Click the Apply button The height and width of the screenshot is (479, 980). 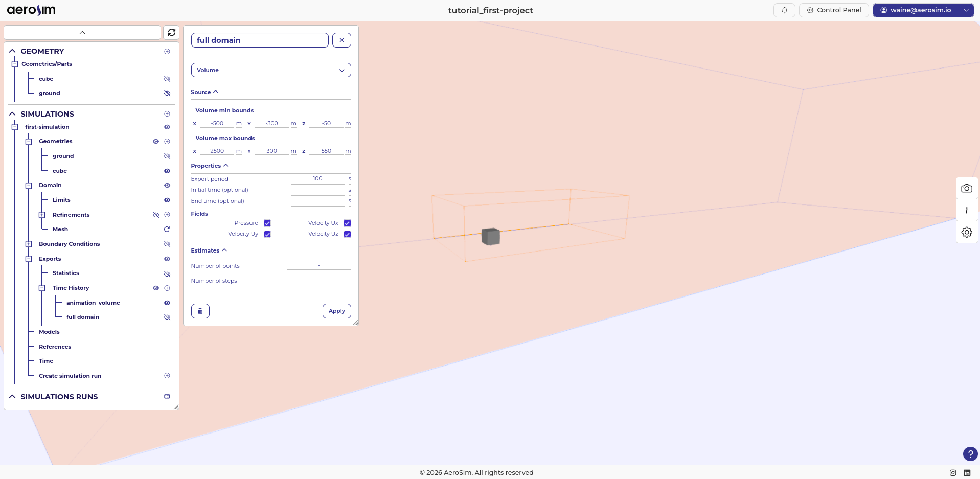click(x=336, y=311)
